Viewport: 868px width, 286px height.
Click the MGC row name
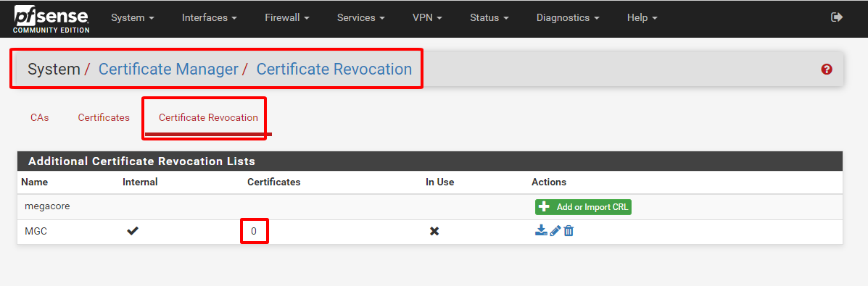pyautogui.click(x=36, y=231)
